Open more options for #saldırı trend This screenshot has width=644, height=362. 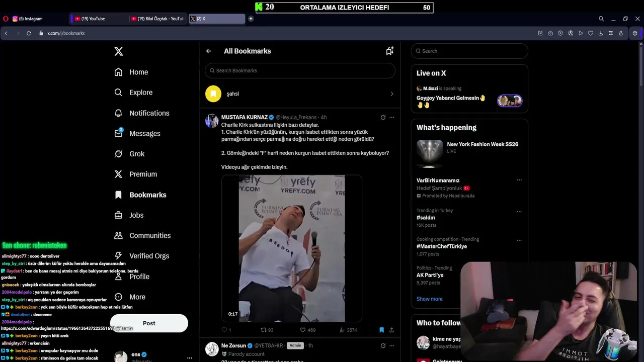coord(519,212)
